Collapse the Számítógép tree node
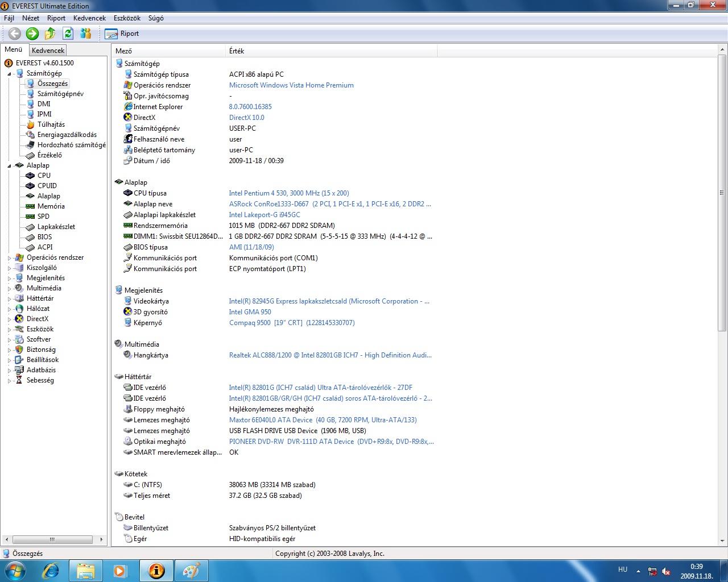 click(x=9, y=74)
